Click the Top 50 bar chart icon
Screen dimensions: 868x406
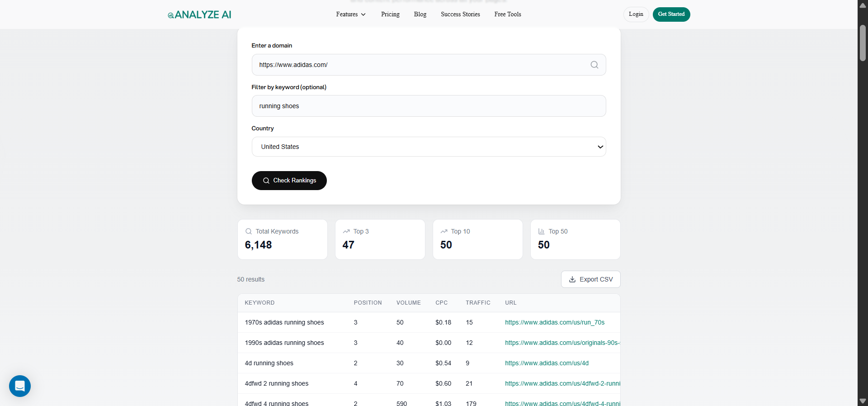pyautogui.click(x=542, y=231)
